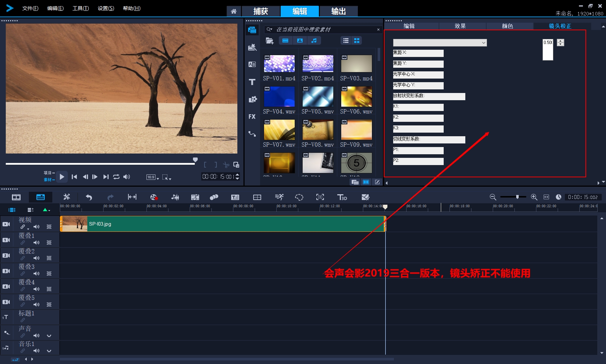Open the aspect ratio 16:9 dropdown

[x=153, y=177]
